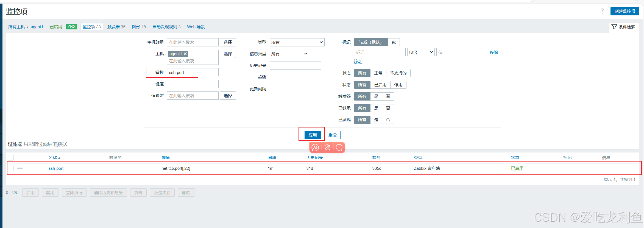Click the magic wand icon in floating toolbar
The width and height of the screenshot is (644, 228).
point(327,148)
